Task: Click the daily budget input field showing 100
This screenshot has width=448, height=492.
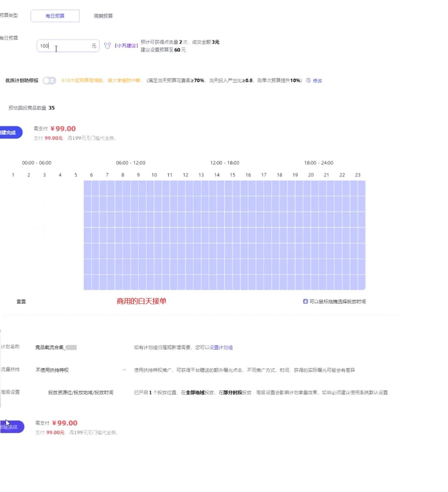Action: [x=68, y=46]
